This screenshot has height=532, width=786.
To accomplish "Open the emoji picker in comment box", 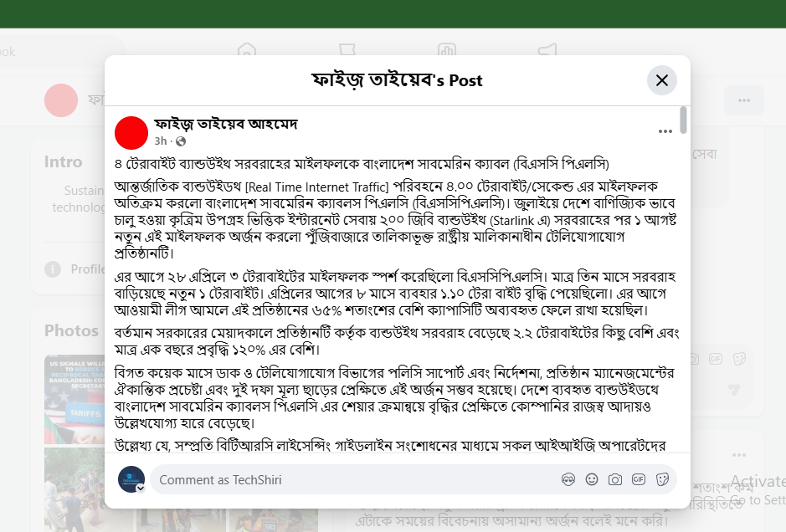I will 592,479.
